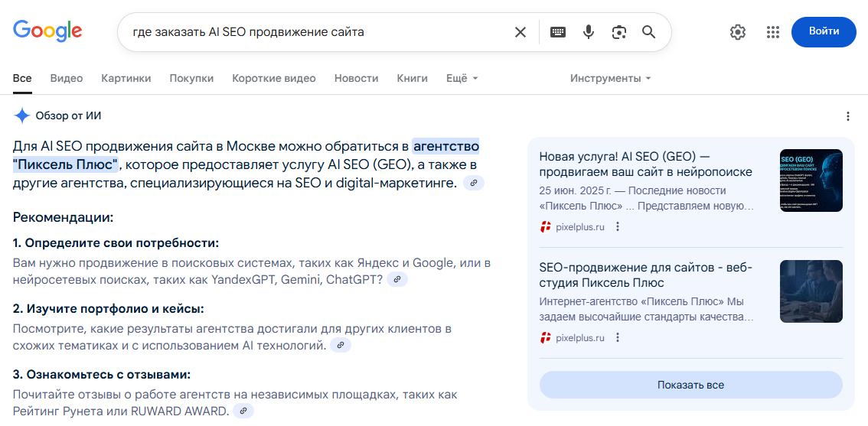Click Показать все button

(691, 385)
